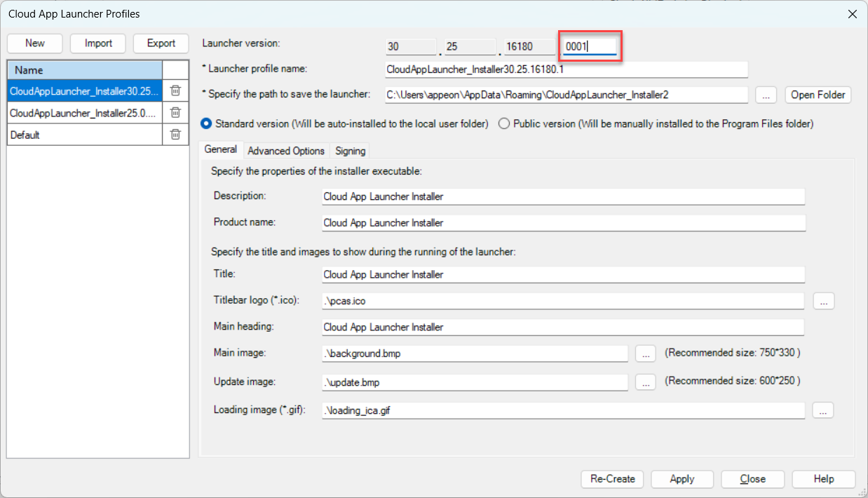Click the Name column header
Viewport: 868px width, 498px height.
[x=84, y=70]
